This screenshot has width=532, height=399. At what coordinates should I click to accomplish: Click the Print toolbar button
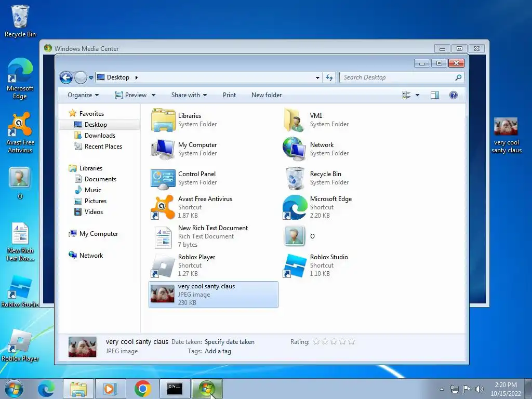coord(229,95)
